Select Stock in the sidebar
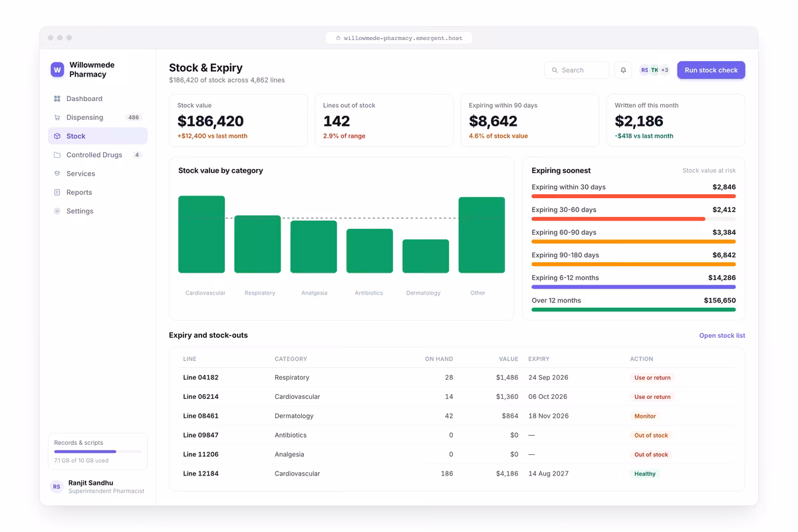Image resolution: width=798 pixels, height=532 pixels. (x=98, y=136)
